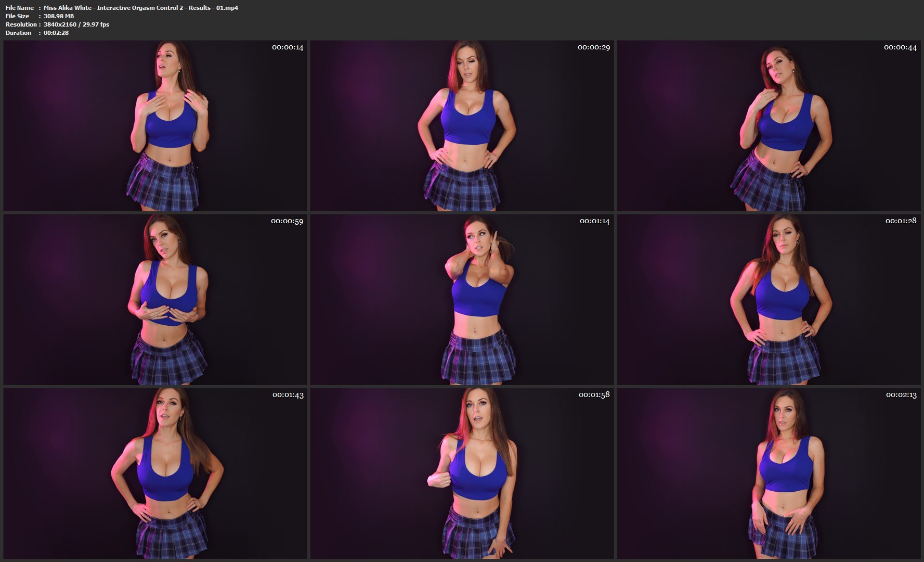Select the center thumbnail stamped 00:01:14
The height and width of the screenshot is (562, 924).
click(x=462, y=300)
